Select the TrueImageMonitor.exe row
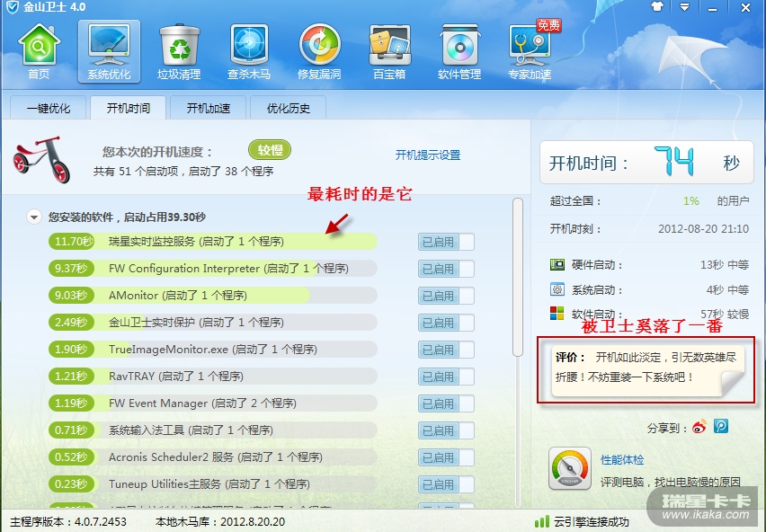Viewport: 766px width, 532px height. tap(213, 350)
